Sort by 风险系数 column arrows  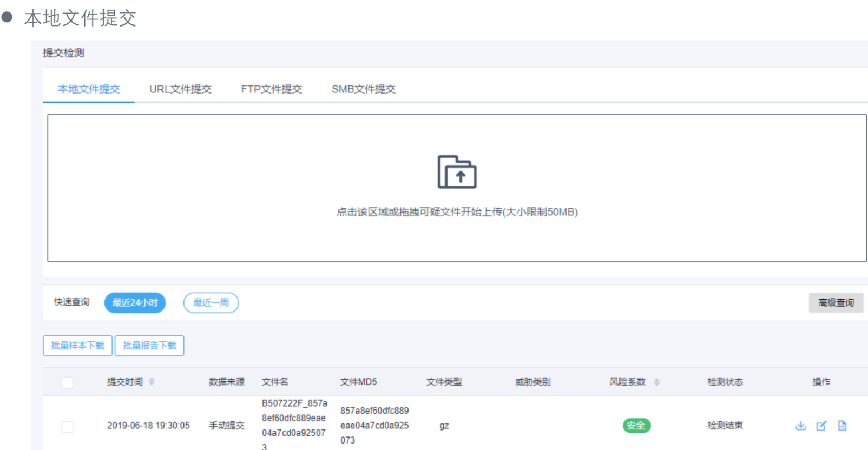[x=656, y=382]
